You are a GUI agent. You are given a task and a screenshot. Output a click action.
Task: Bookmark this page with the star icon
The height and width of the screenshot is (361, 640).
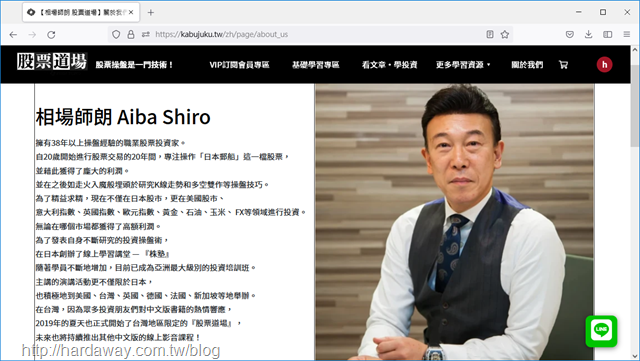coord(505,34)
